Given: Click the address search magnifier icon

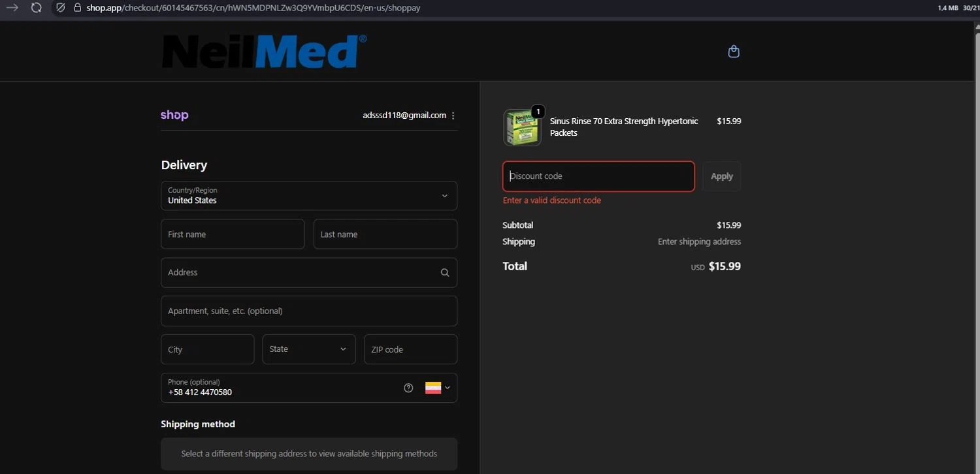Looking at the screenshot, I should point(445,273).
